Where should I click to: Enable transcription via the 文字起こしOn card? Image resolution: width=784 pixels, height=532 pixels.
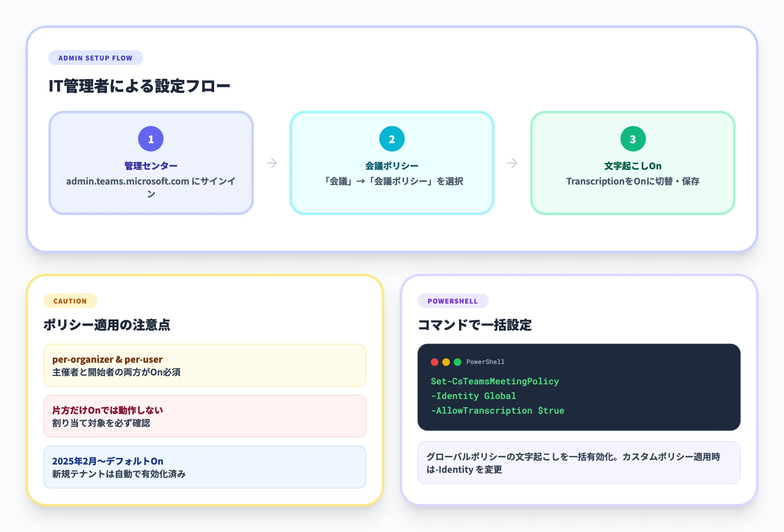coord(633,162)
